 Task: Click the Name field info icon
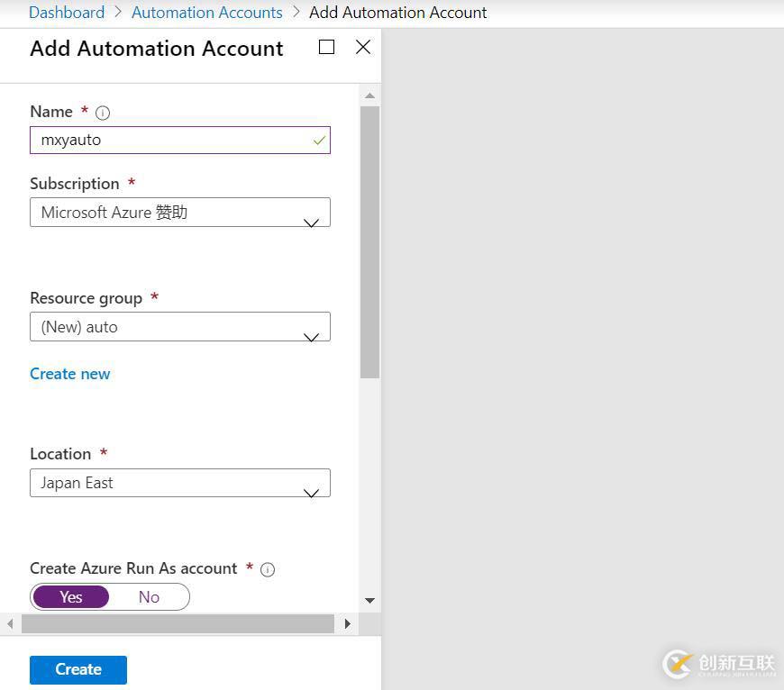pos(103,113)
